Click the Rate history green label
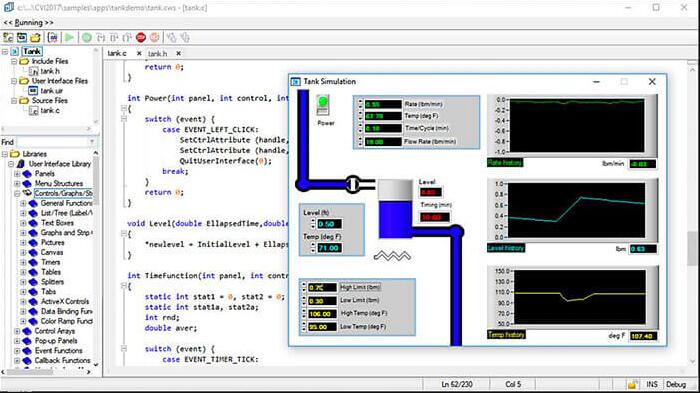The height and width of the screenshot is (393, 700). [x=504, y=163]
